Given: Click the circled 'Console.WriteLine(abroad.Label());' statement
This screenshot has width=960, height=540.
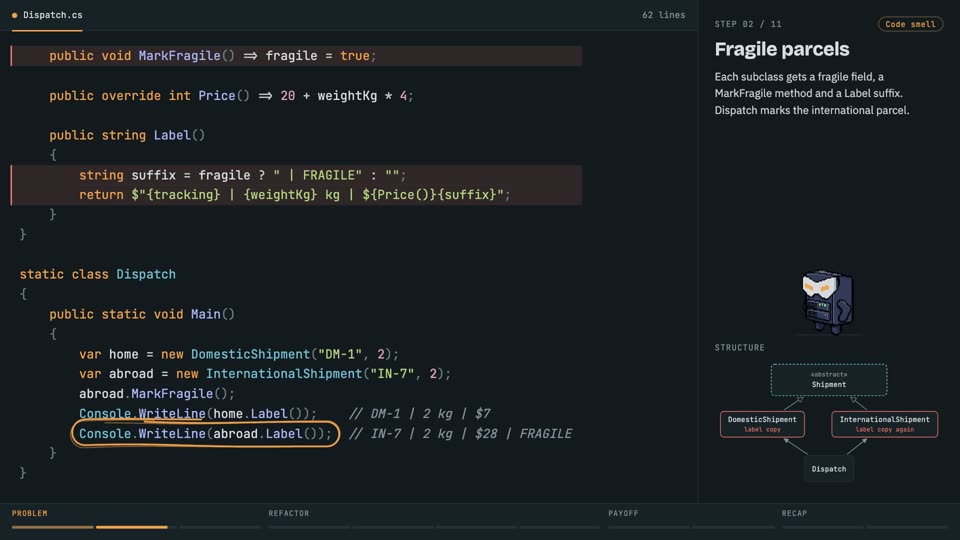Looking at the screenshot, I should (x=205, y=433).
